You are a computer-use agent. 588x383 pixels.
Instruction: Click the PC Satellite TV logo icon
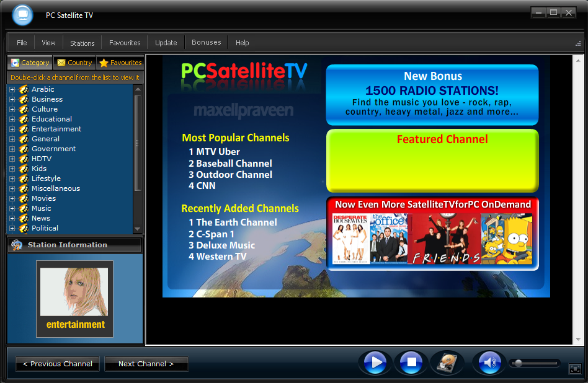pos(22,15)
